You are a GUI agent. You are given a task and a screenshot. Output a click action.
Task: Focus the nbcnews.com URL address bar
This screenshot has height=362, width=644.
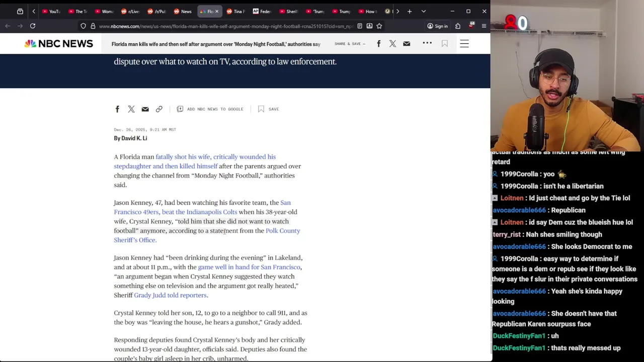[x=226, y=26]
